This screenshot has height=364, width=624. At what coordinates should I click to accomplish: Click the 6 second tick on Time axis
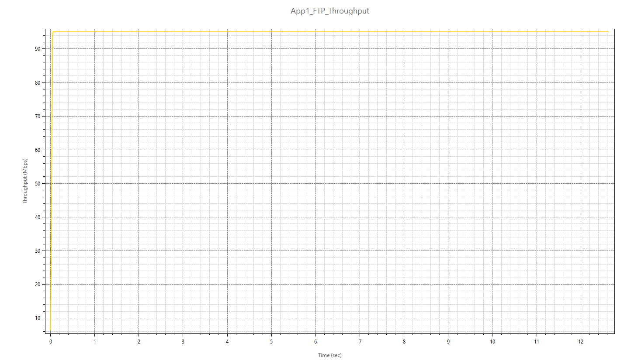(x=315, y=341)
